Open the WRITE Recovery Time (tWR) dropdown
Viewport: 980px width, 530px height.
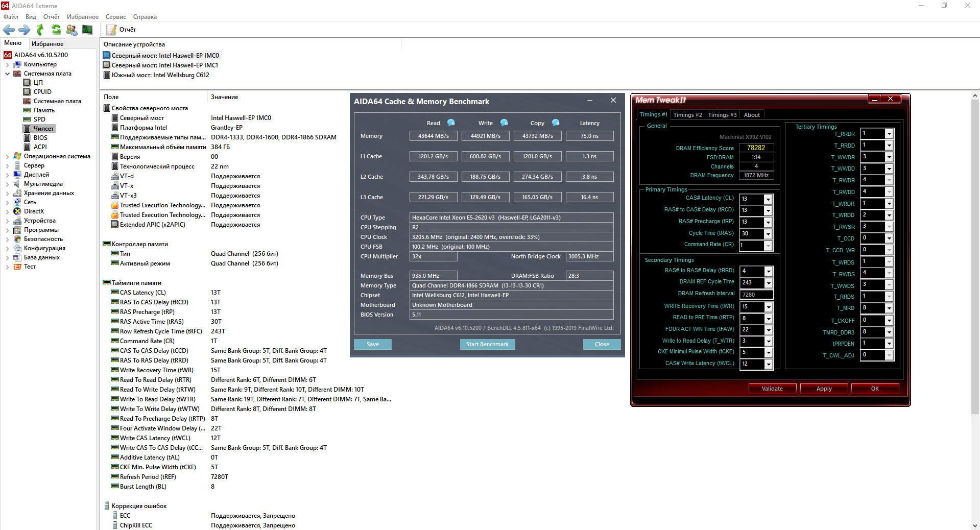coord(768,307)
